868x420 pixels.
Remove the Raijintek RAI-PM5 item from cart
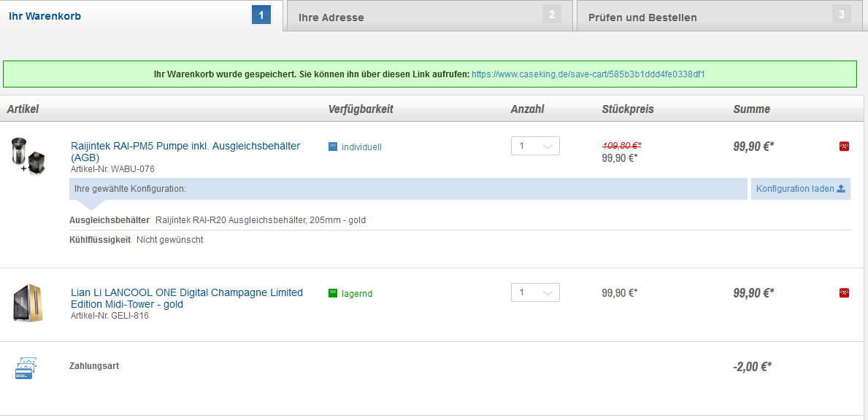(x=844, y=147)
